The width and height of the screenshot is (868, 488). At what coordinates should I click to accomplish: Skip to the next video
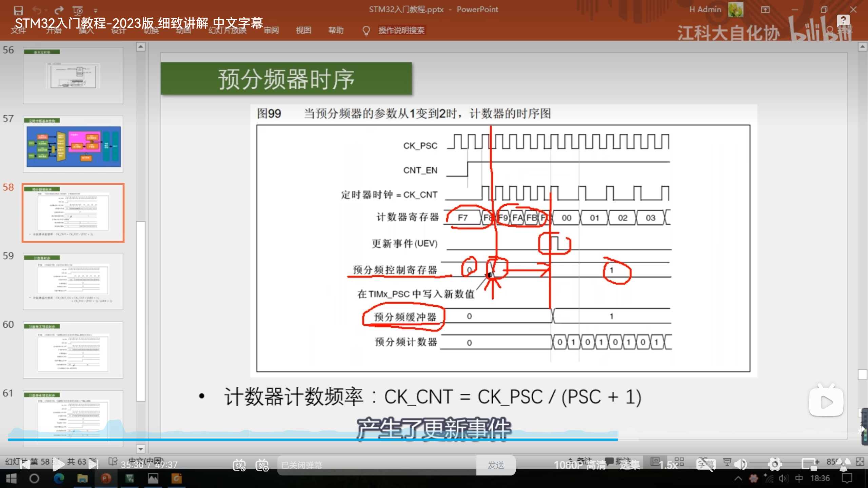93,465
